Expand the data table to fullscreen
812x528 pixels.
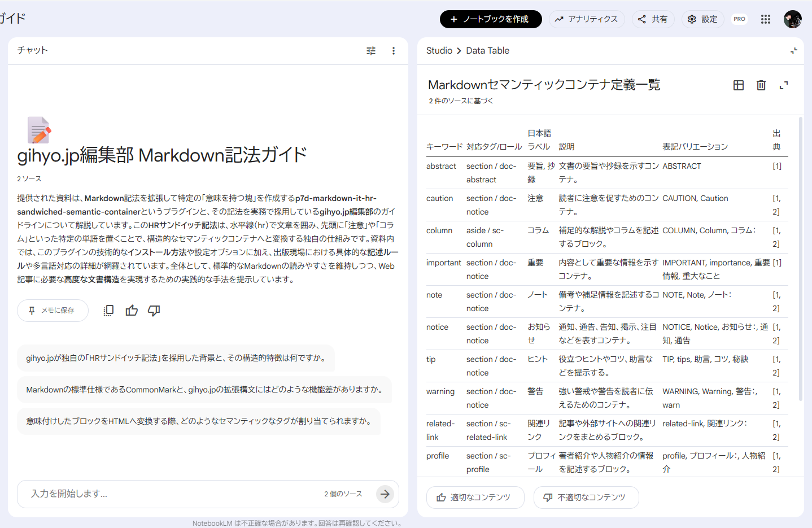784,85
